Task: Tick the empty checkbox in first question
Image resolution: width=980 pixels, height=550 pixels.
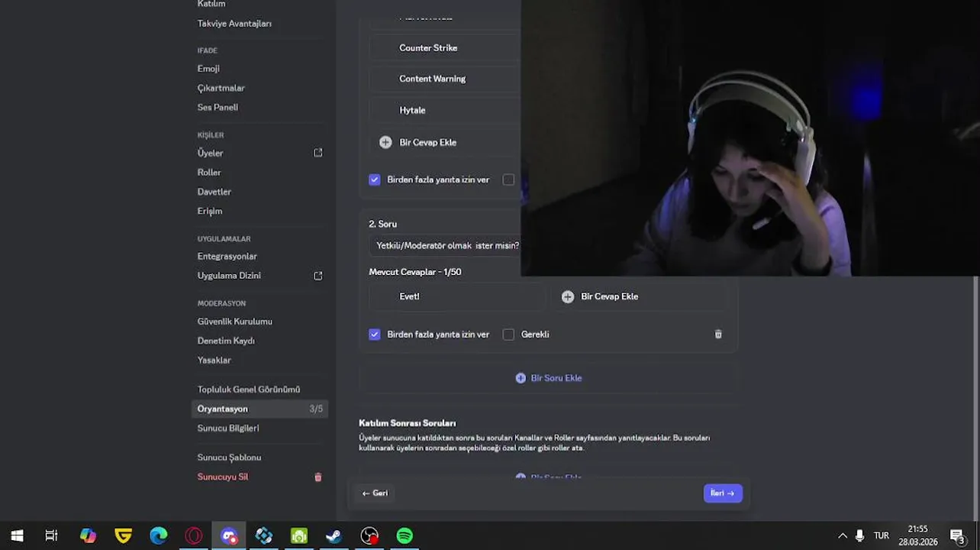Action: click(x=508, y=180)
